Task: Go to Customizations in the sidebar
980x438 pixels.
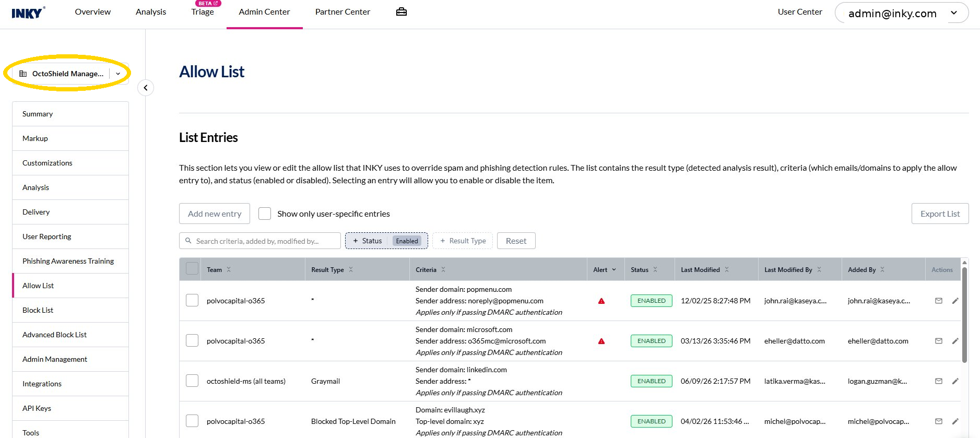Action: click(x=70, y=163)
